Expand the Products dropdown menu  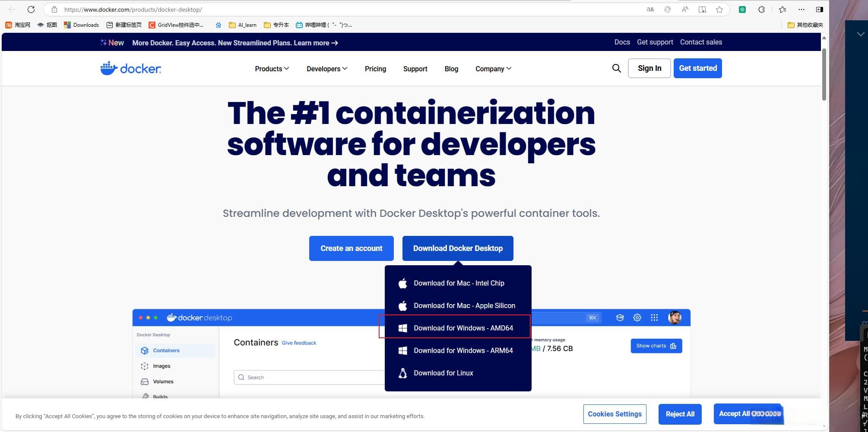point(272,69)
